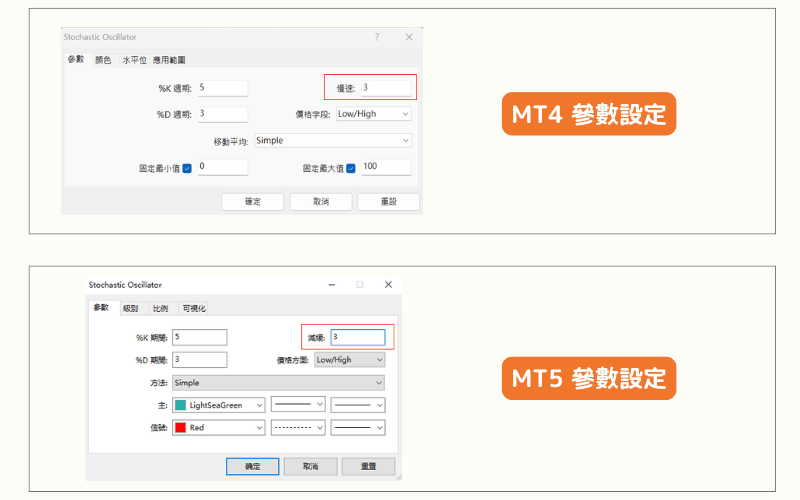The height and width of the screenshot is (500, 800).
Task: Select 應用範圍 tab in MT4 dialog
Action: tap(169, 60)
